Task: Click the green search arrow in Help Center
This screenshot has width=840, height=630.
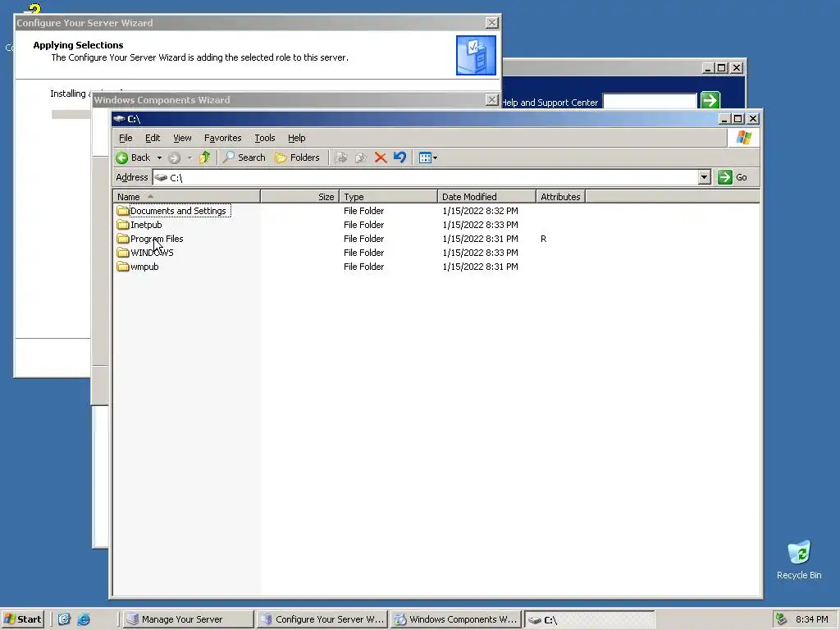Action: (x=710, y=100)
